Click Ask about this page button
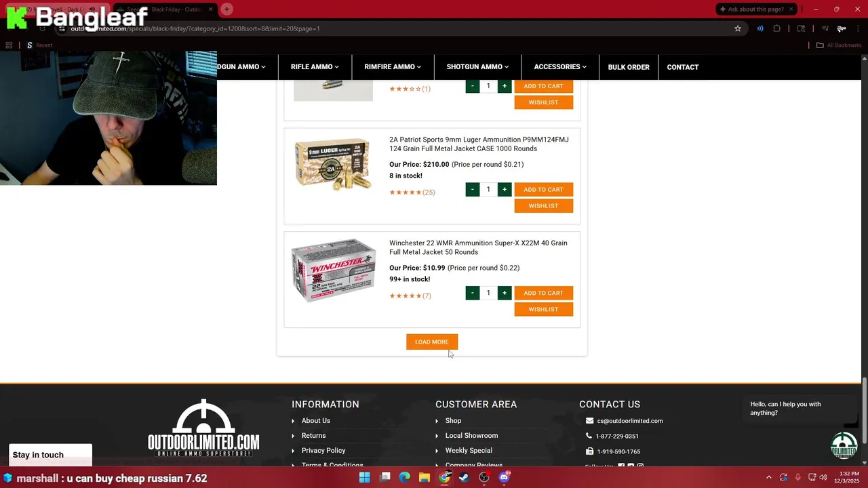 click(x=755, y=9)
